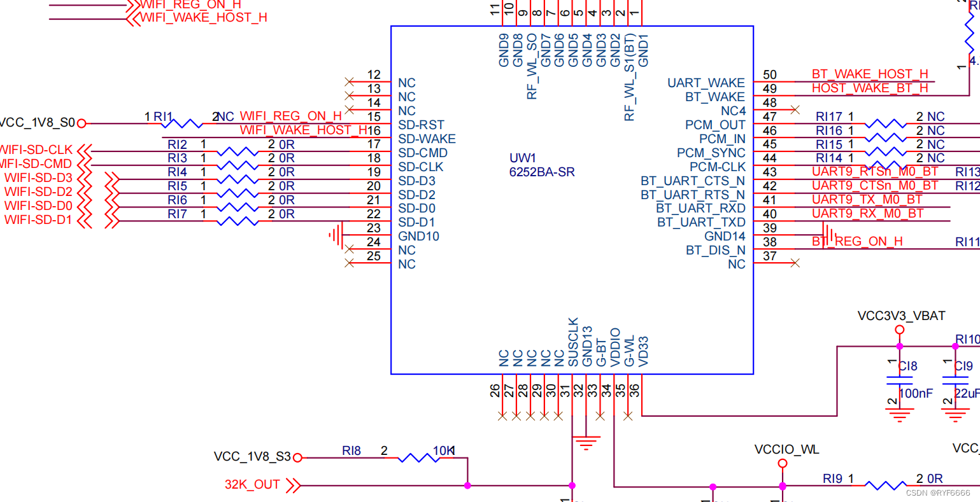Screen dimensions: 980x502
Task: Click the 32K_OUT port arrow symbol
Action: [293, 485]
